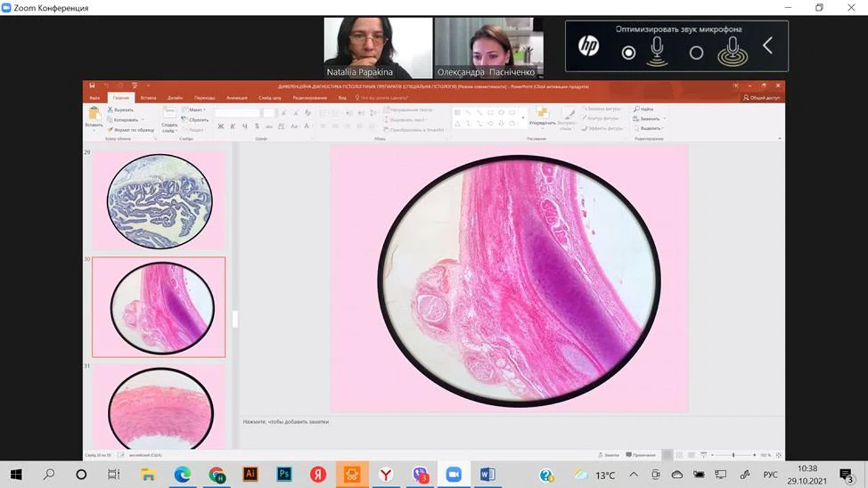Open the font name combo box
868x488 pixels.
pyautogui.click(x=238, y=113)
